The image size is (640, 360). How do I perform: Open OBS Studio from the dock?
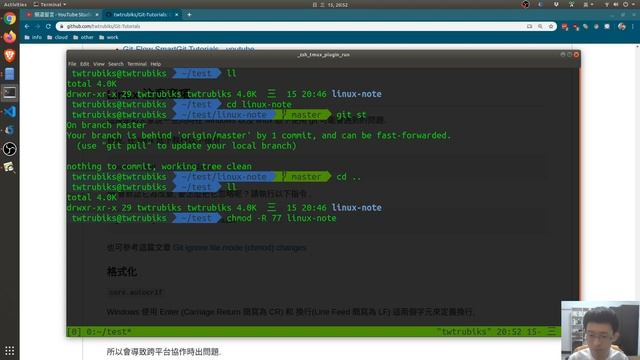click(x=10, y=149)
